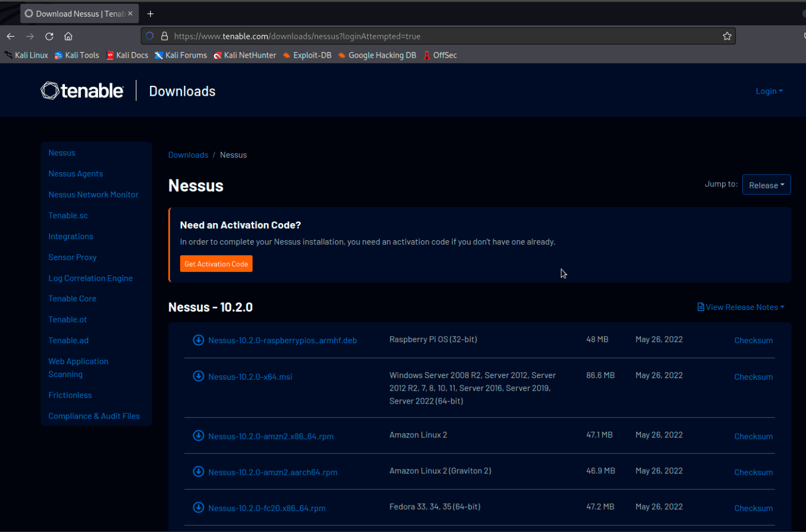This screenshot has height=532, width=806.
Task: Open the browser home page icon
Action: tap(68, 37)
